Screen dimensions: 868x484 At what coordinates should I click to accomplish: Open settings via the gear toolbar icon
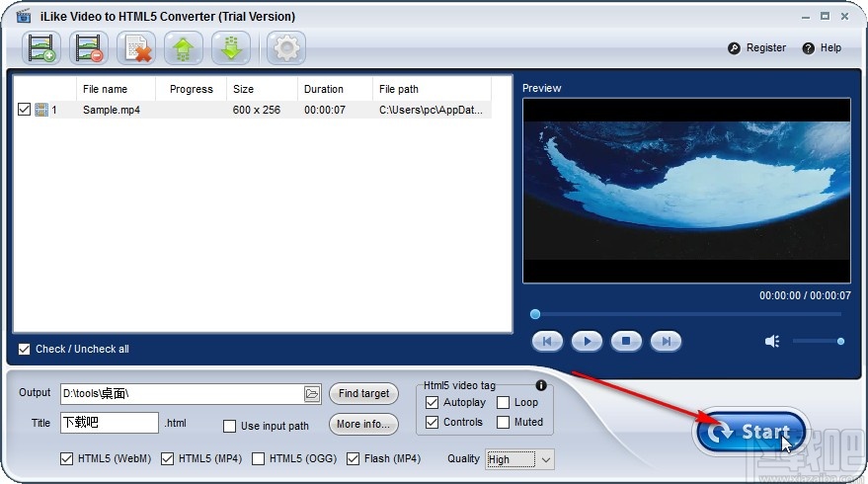pos(286,48)
